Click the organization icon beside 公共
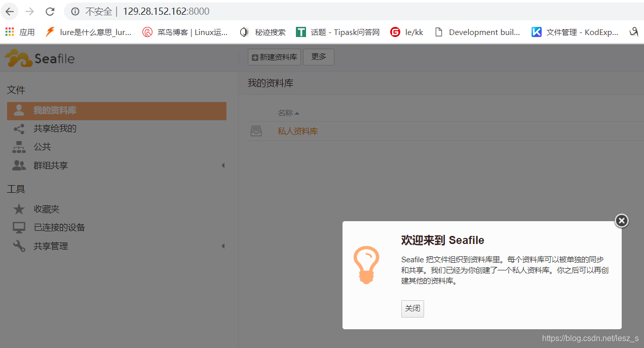The width and height of the screenshot is (644, 348). coord(19,147)
